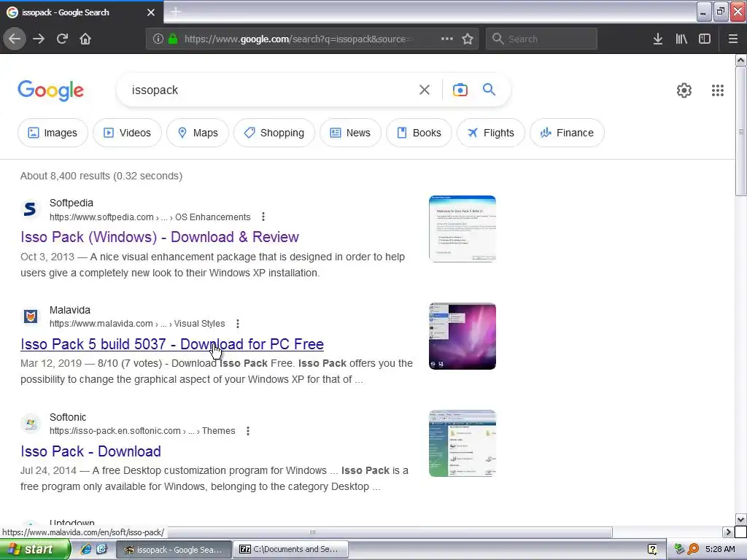Click the horizontal scrollbar right arrow

pyautogui.click(x=727, y=532)
